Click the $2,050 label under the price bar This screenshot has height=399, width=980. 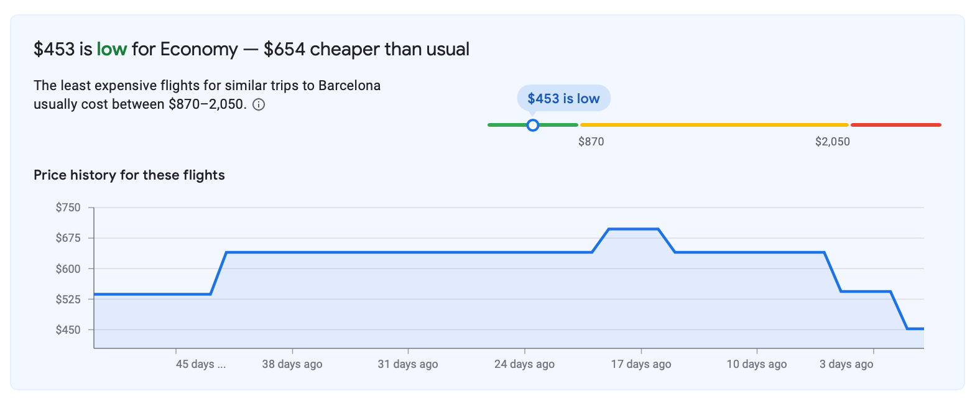click(832, 142)
